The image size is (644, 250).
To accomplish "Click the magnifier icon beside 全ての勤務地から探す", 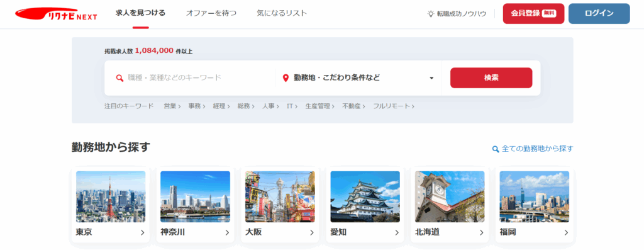I will pyautogui.click(x=496, y=149).
